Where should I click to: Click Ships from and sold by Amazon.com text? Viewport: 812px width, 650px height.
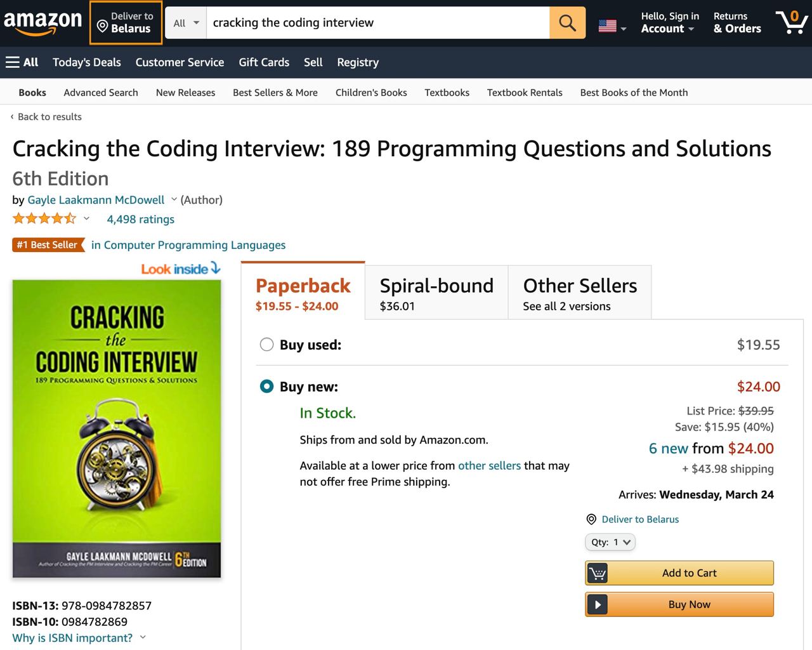pyautogui.click(x=394, y=440)
